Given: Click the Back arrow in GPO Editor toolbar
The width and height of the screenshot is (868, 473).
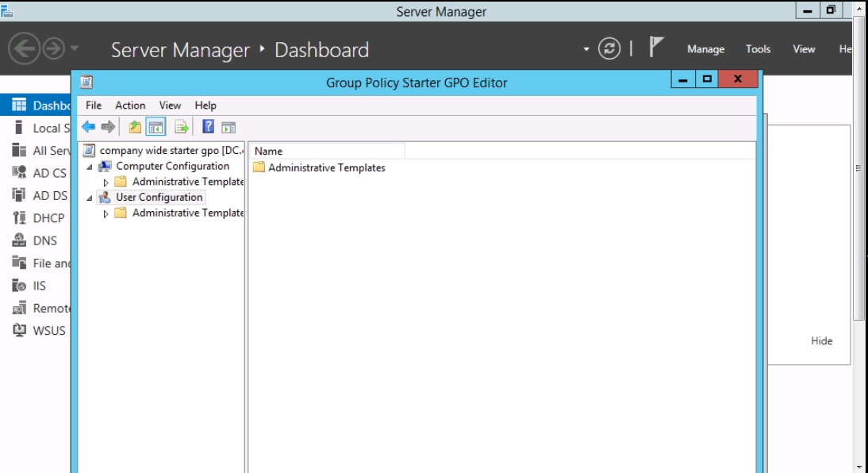Looking at the screenshot, I should click(x=89, y=127).
